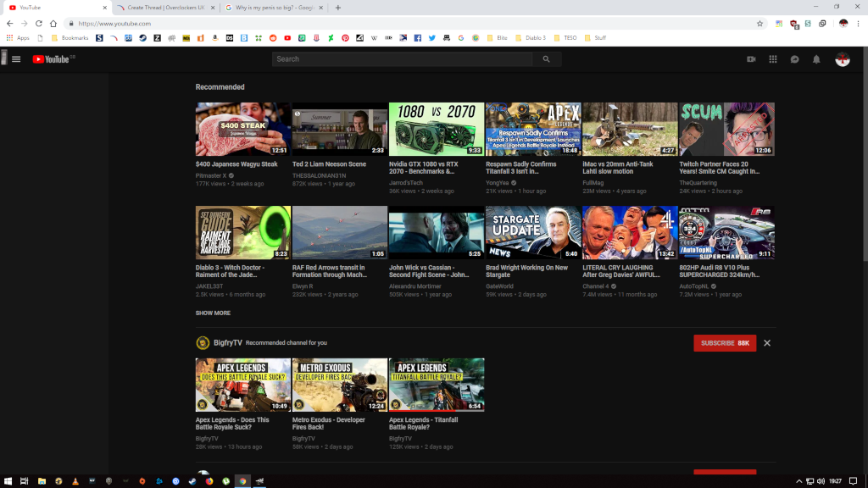Click the BigfryTV channel avatar
The height and width of the screenshot is (488, 868).
coord(203,343)
